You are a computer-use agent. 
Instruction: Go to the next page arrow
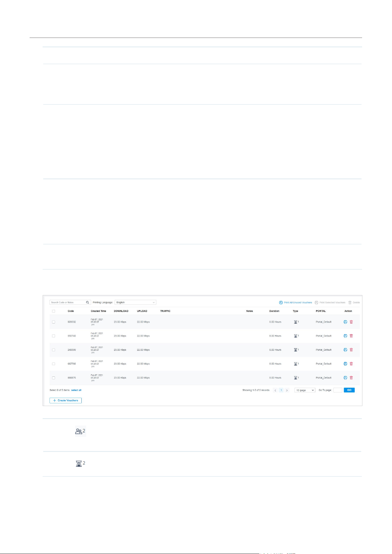coord(287,390)
